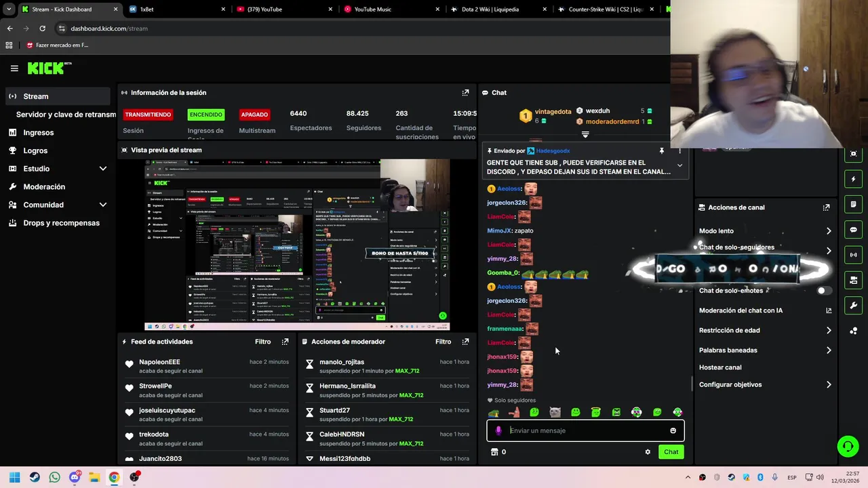Click the lightning bolt sidebar icon

click(853, 180)
